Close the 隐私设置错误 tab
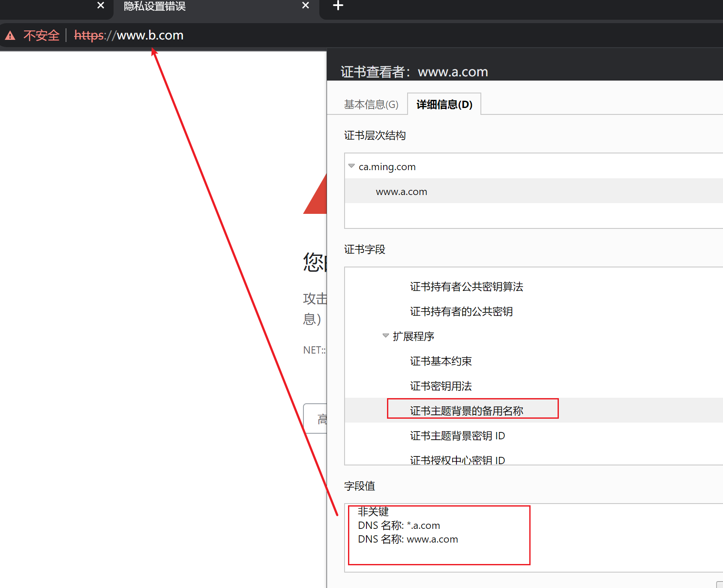 (x=305, y=6)
